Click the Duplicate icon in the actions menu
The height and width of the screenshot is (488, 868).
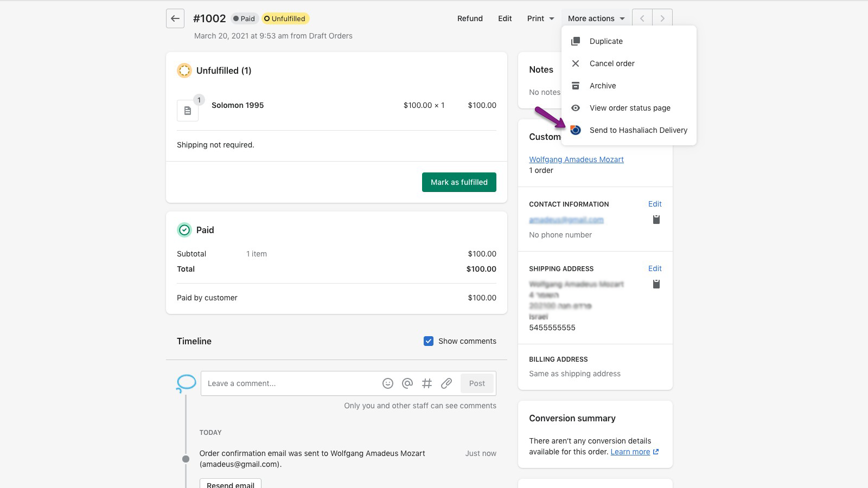pos(575,41)
